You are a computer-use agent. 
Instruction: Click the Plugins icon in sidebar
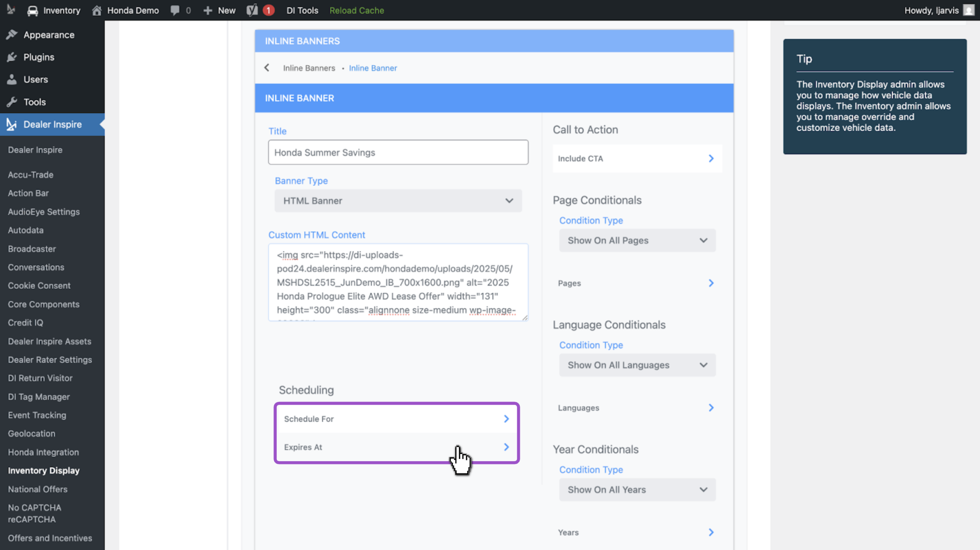pos(12,57)
